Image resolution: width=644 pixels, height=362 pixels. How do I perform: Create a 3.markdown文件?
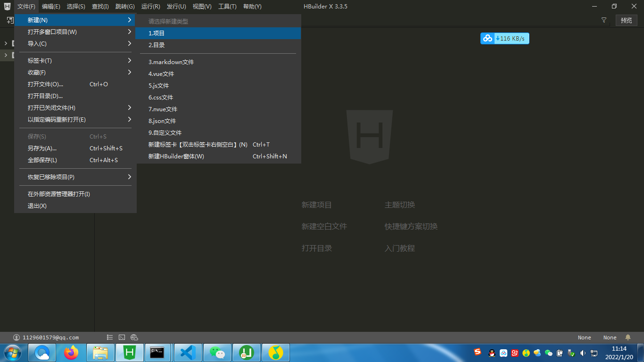[x=218, y=62]
